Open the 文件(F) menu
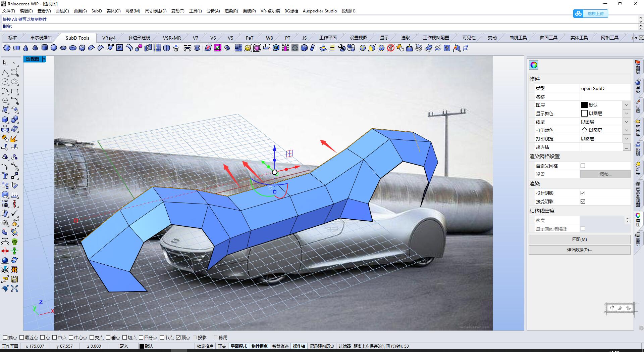The height and width of the screenshot is (352, 644). (8, 11)
